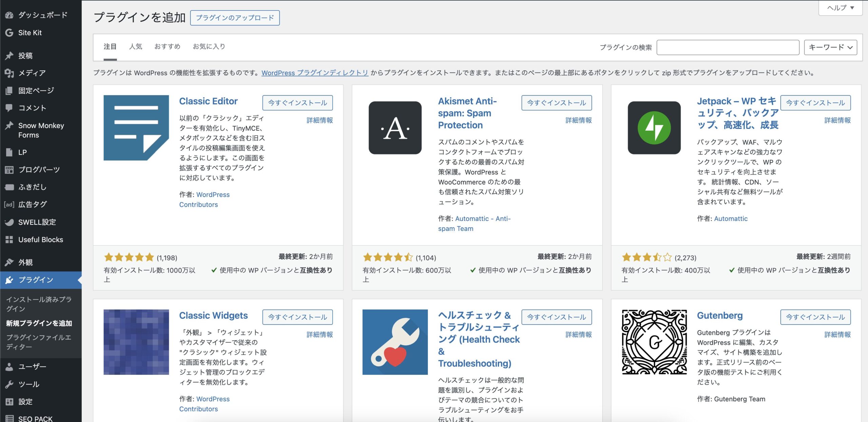
Task: Click the Health Check wrench-and-heart logo
Action: click(x=395, y=342)
